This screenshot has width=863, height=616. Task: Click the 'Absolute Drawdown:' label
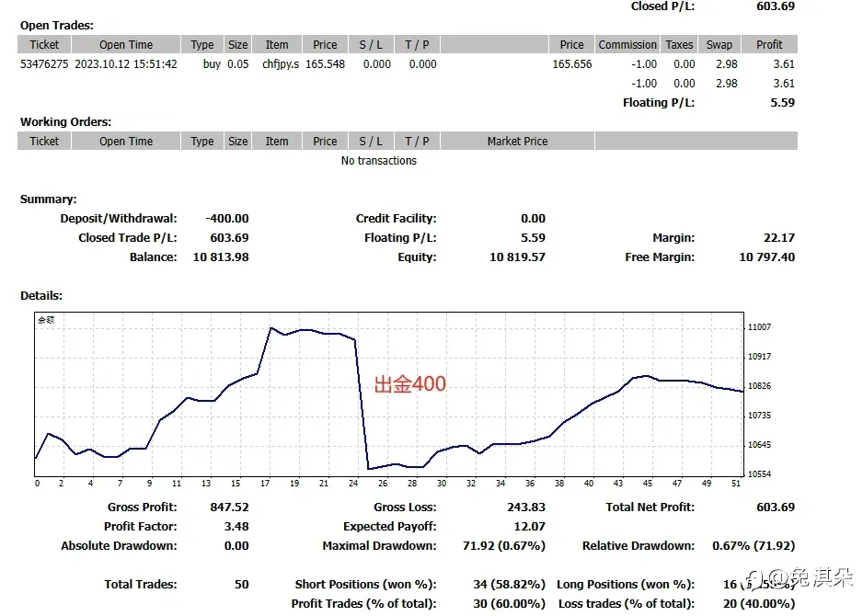tap(119, 545)
